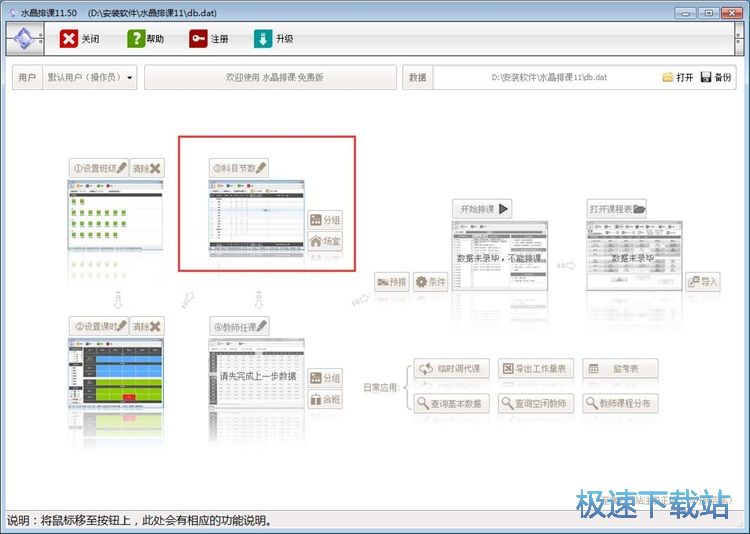The width and height of the screenshot is (750, 534).
Task: Open timetable with 打开课程表 button
Action: 617,209
